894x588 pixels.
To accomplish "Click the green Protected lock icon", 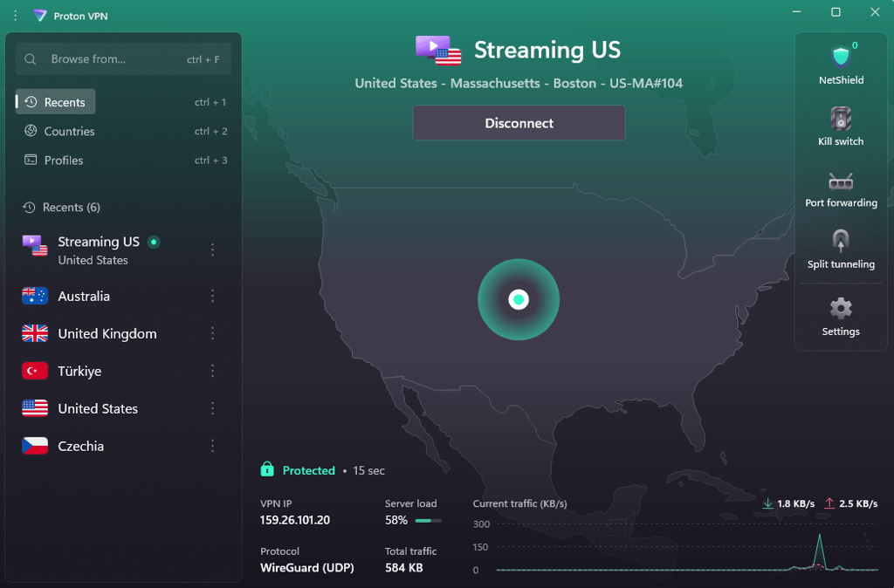I will pos(267,469).
